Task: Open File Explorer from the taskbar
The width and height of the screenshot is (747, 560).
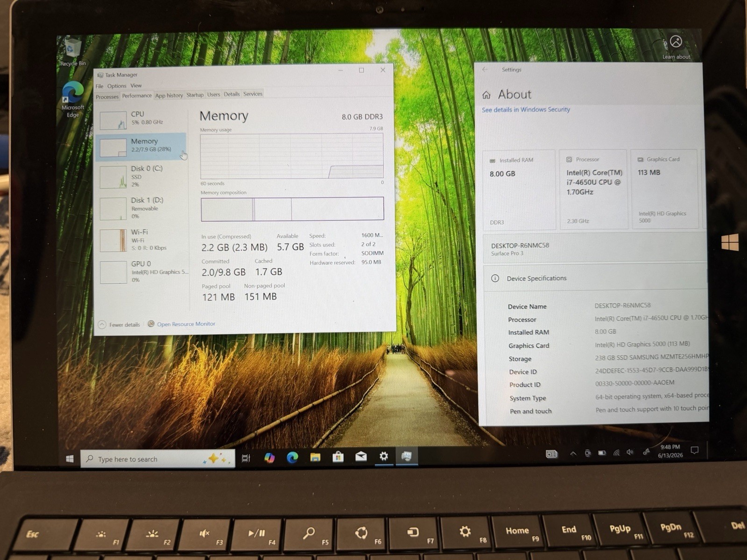Action: 315,457
